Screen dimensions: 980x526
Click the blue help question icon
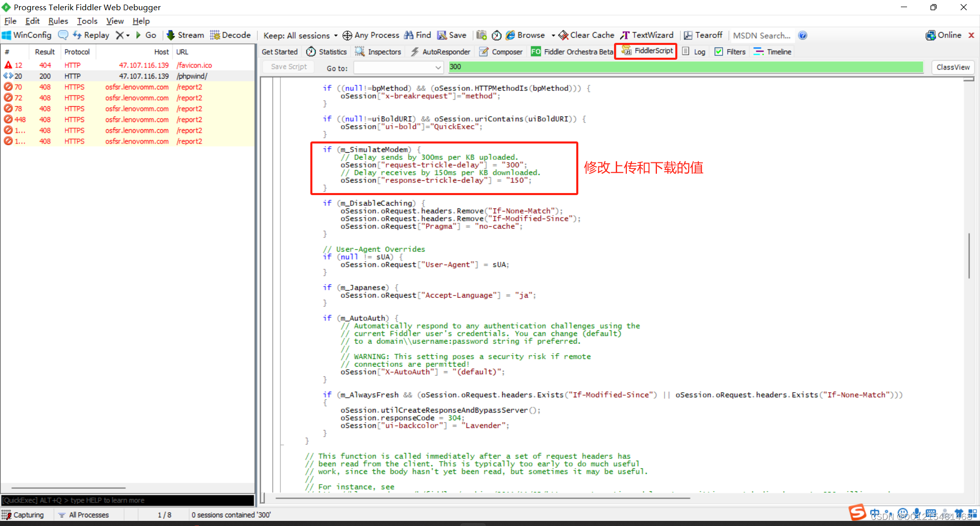802,35
